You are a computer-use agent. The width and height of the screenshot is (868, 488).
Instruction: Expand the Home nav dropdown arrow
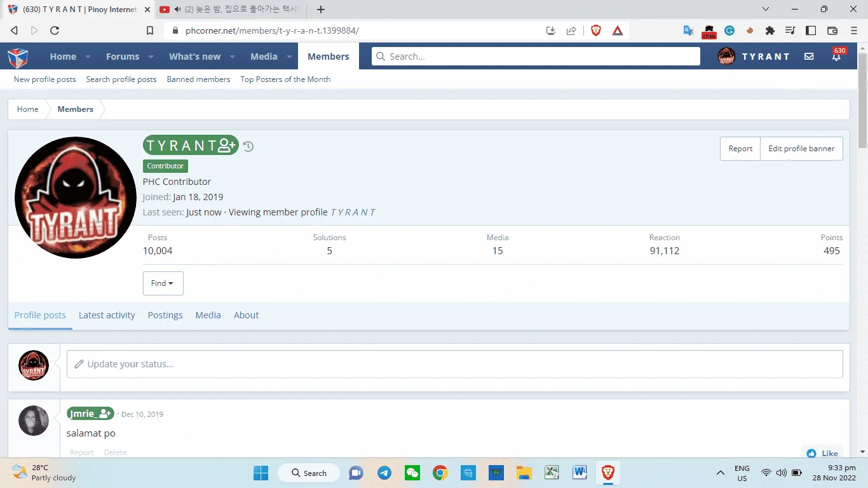click(x=88, y=57)
